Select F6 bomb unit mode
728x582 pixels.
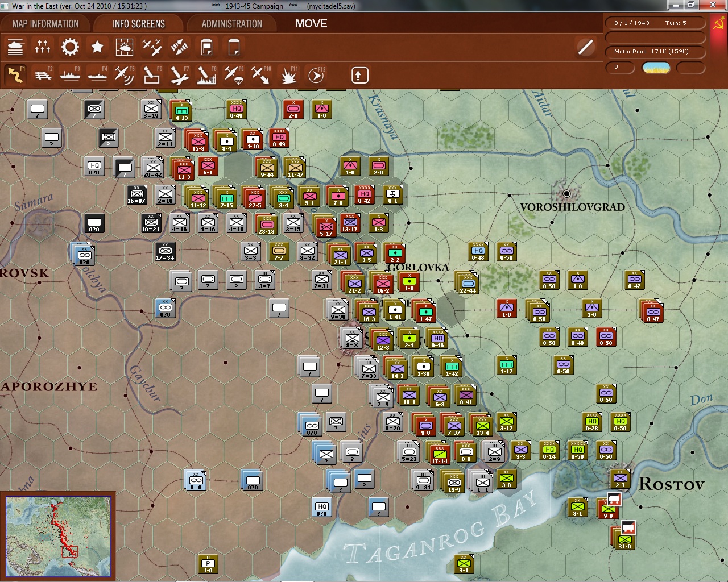[x=152, y=75]
